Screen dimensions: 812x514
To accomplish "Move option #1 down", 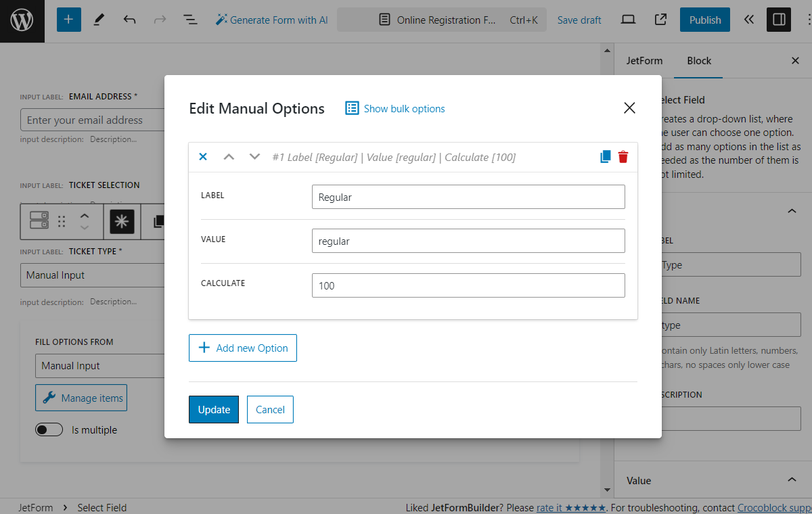I will point(254,157).
